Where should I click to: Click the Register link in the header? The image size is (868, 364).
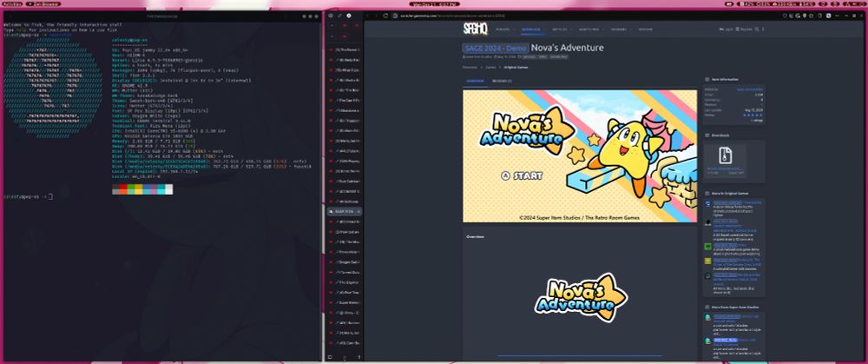[x=744, y=30]
